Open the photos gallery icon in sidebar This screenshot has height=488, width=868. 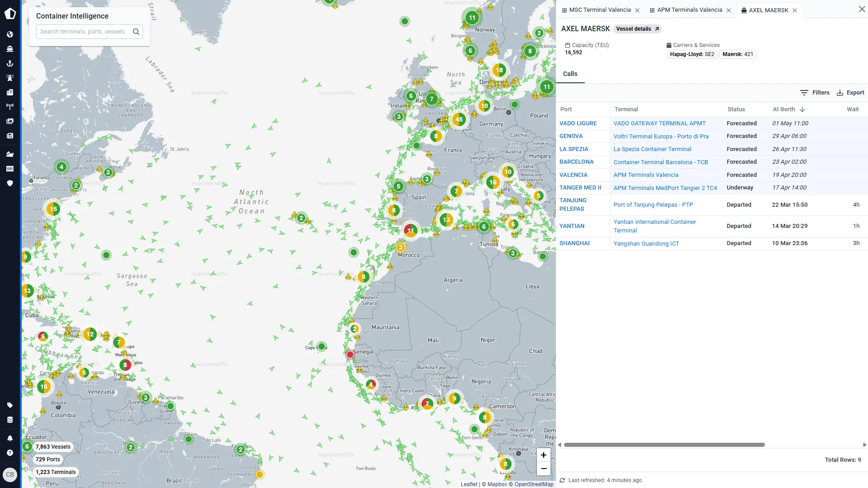pyautogui.click(x=10, y=121)
